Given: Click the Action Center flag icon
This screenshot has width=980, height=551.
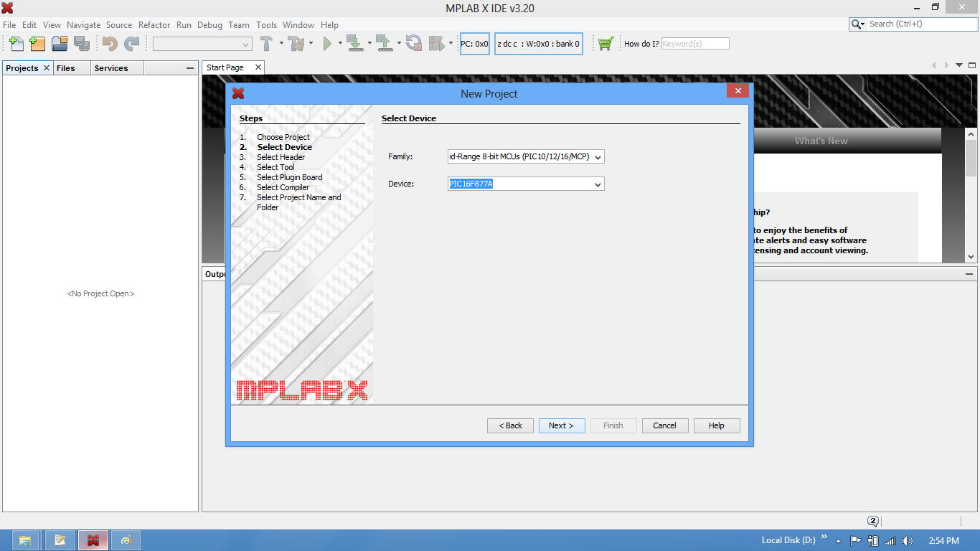Looking at the screenshot, I should pyautogui.click(x=855, y=541).
